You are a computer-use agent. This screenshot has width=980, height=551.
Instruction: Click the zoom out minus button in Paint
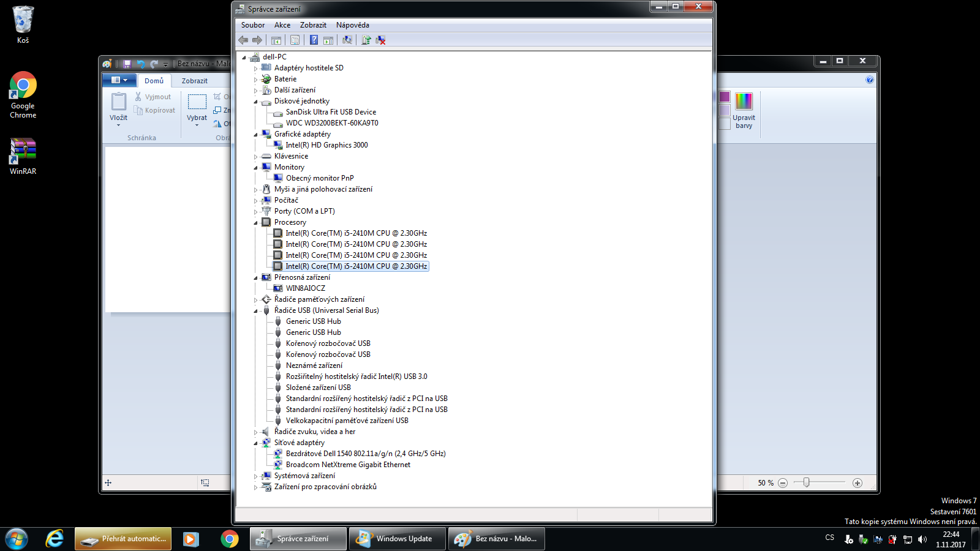coord(783,483)
